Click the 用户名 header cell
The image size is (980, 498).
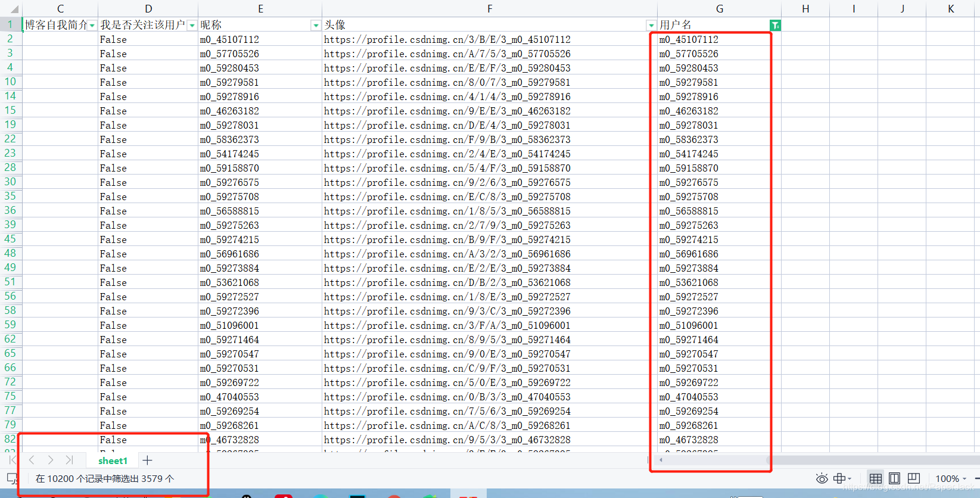[x=719, y=24]
